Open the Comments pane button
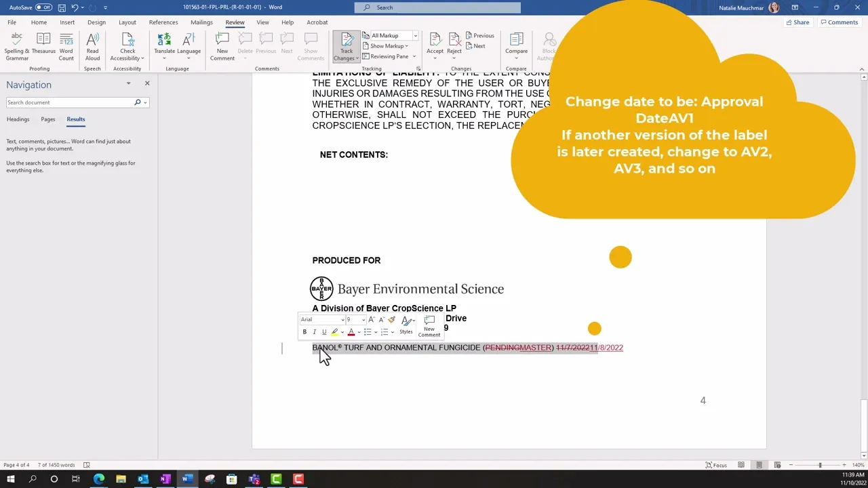The width and height of the screenshot is (868, 488). click(839, 22)
